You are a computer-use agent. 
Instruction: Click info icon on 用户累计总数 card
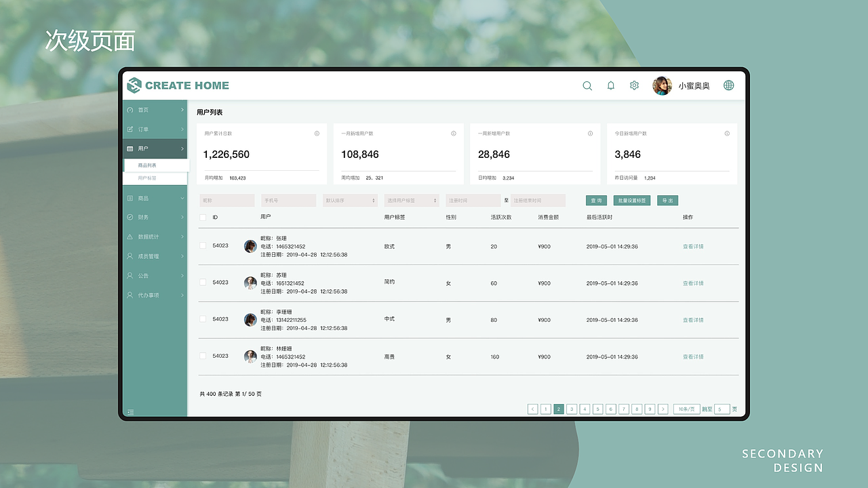point(317,134)
